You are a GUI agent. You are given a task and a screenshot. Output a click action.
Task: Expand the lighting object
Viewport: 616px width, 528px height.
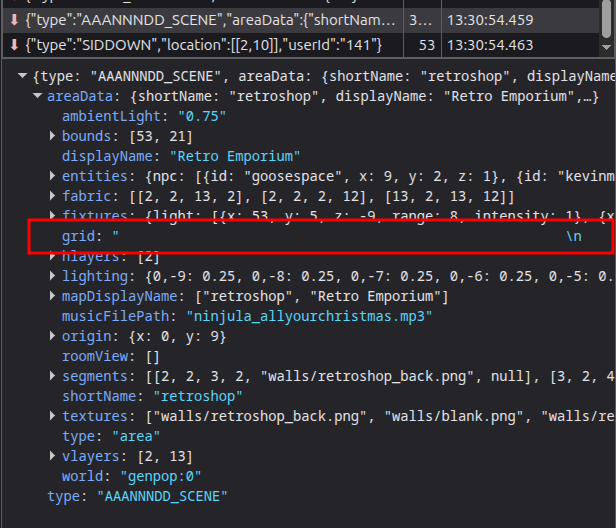point(53,276)
